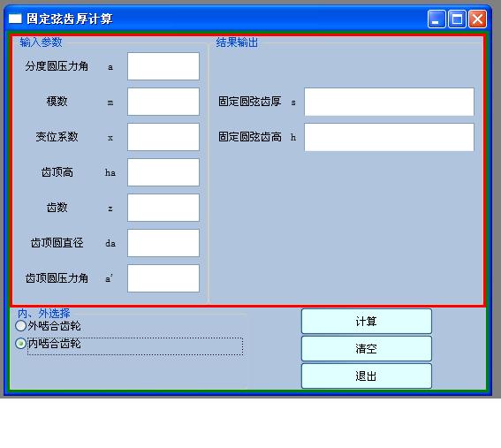The height and width of the screenshot is (448, 501).
Task: Click the 变位系数 x input field
Action: (x=163, y=137)
